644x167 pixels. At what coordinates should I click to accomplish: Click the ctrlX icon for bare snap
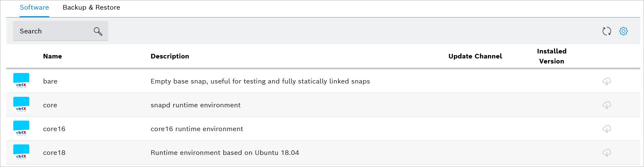[x=21, y=81]
